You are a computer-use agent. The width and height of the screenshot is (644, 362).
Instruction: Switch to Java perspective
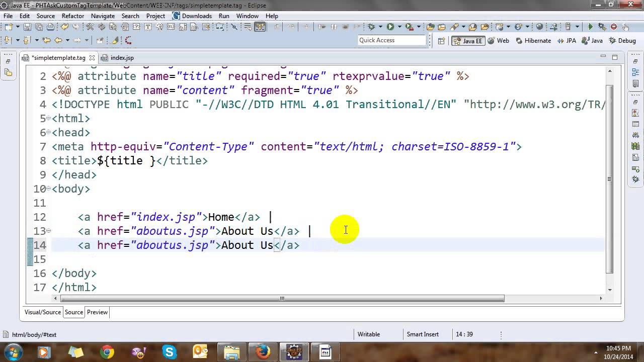tap(592, 40)
